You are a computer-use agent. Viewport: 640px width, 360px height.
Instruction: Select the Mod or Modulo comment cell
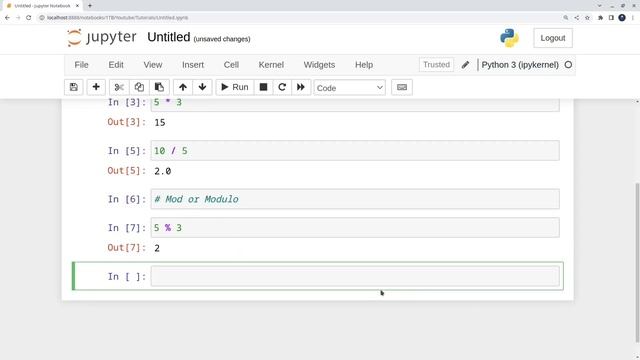355,199
